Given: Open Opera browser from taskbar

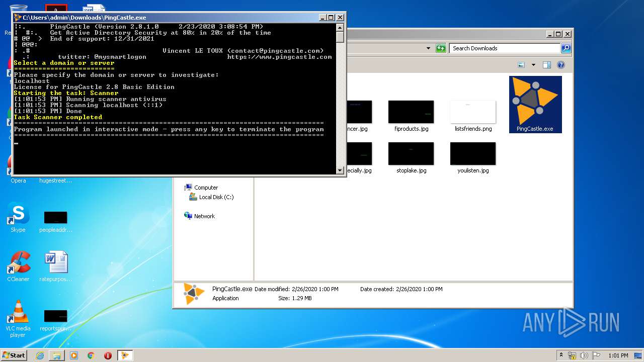Looking at the screenshot, I should point(108,355).
